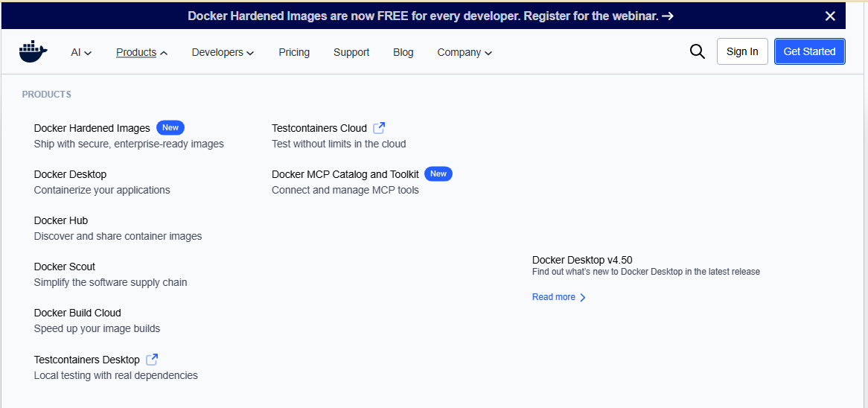
Task: Click the external link icon beside Testcontainers Cloud
Action: (379, 128)
